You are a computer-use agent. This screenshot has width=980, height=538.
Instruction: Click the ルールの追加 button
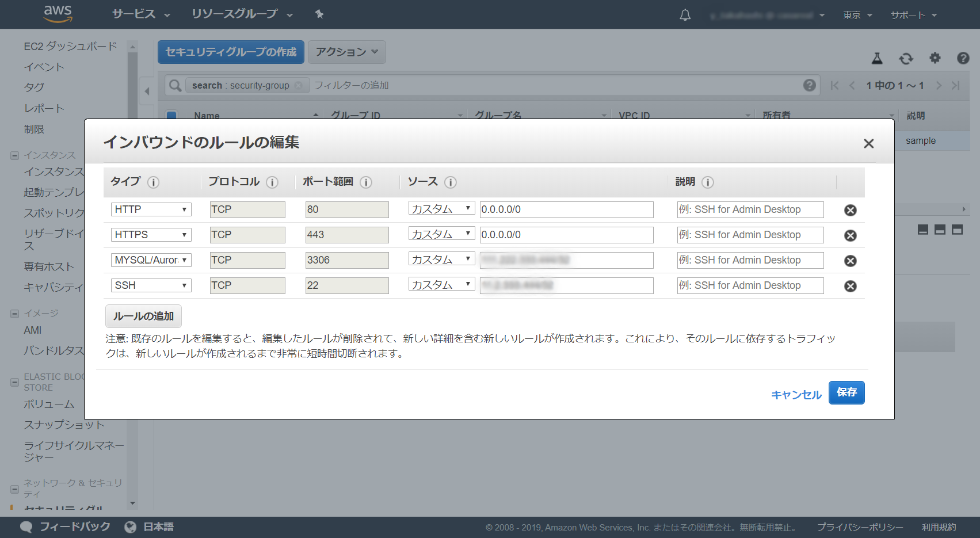[x=143, y=316]
